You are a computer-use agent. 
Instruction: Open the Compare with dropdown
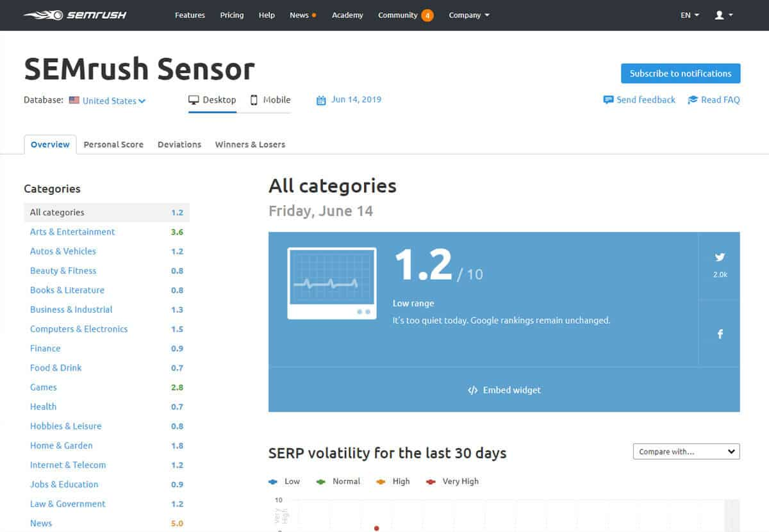[x=686, y=452]
